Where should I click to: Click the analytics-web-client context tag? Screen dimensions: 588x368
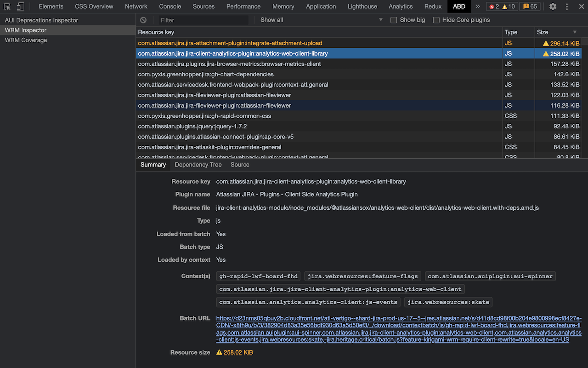click(340, 289)
